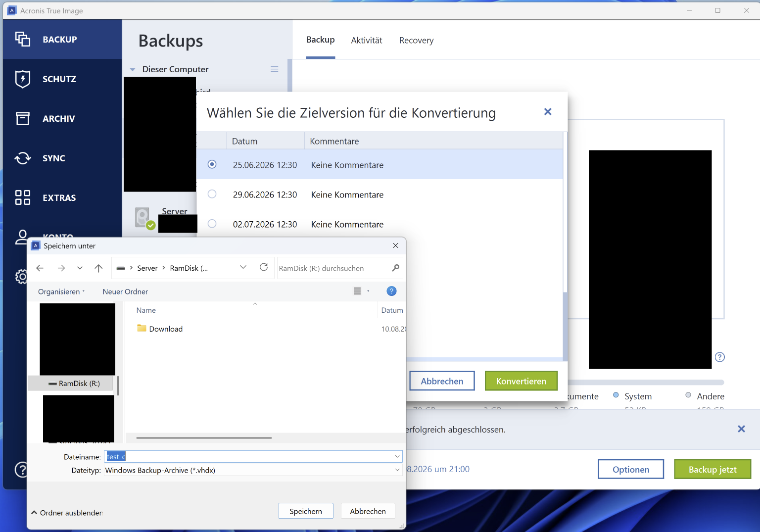The height and width of the screenshot is (532, 760).
Task: Click Abbrechen in the conversion dialog
Action: (x=442, y=381)
